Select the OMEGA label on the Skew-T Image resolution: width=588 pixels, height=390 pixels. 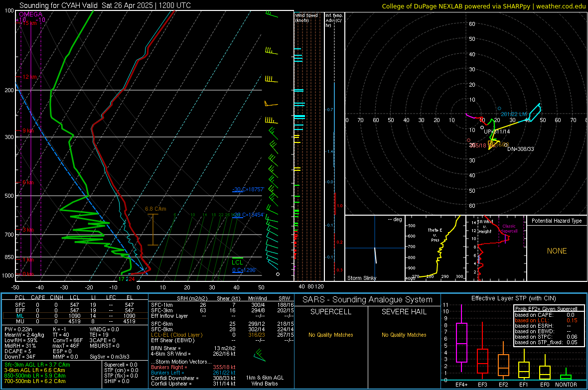[31, 14]
